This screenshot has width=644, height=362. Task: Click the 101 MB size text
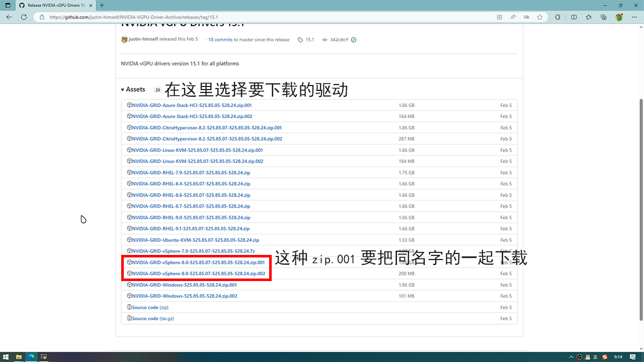pos(407,296)
